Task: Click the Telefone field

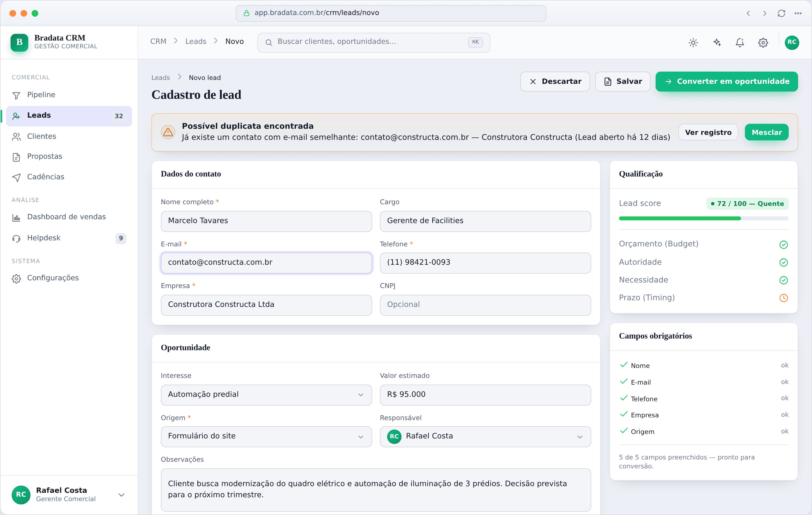Action: [485, 263]
